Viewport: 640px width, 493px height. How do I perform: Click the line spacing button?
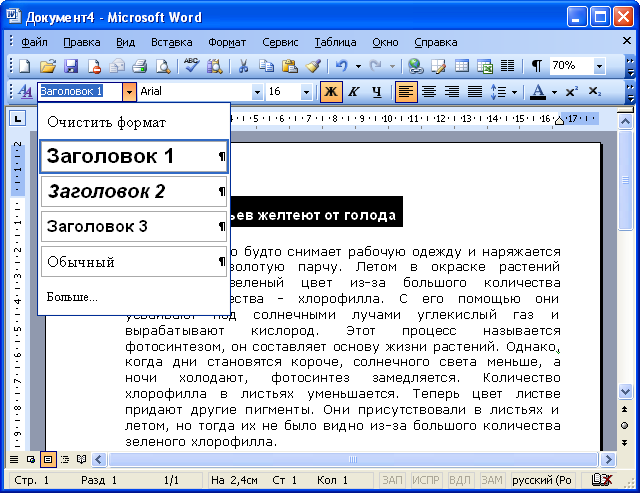[x=499, y=92]
